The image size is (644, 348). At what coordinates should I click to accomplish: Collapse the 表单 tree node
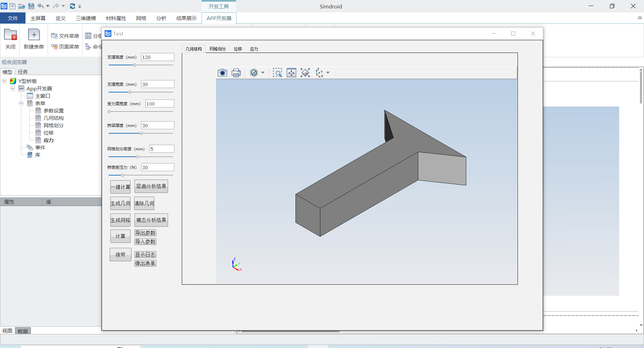21,103
